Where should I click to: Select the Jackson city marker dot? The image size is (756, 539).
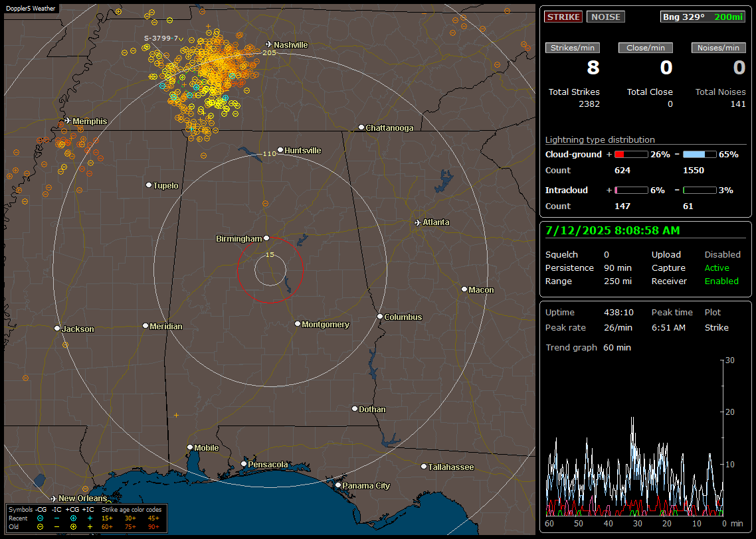click(x=57, y=328)
